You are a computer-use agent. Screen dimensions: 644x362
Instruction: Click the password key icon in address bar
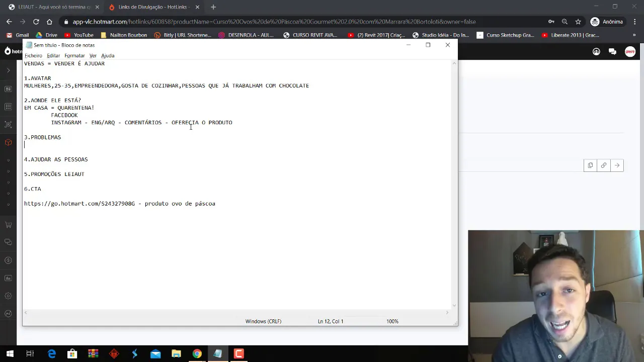(551, 22)
